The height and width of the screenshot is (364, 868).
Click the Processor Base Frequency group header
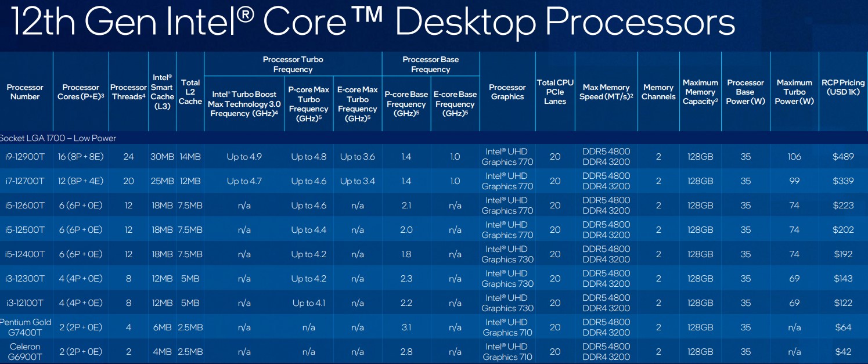click(430, 64)
